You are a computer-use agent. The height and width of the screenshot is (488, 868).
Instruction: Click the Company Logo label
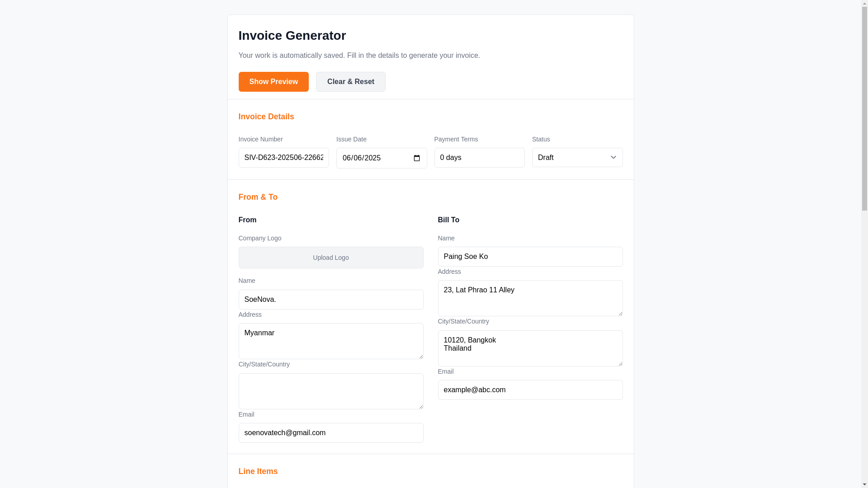pos(260,238)
